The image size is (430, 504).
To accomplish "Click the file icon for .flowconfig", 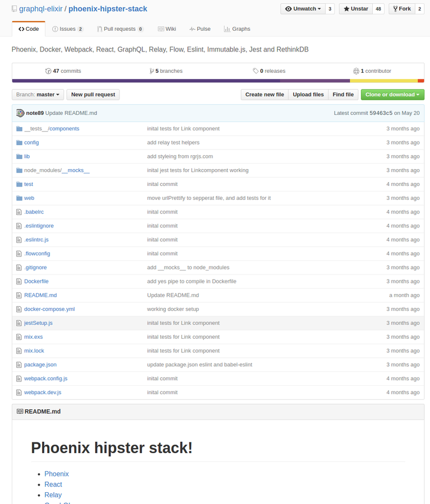I will [x=19, y=254].
